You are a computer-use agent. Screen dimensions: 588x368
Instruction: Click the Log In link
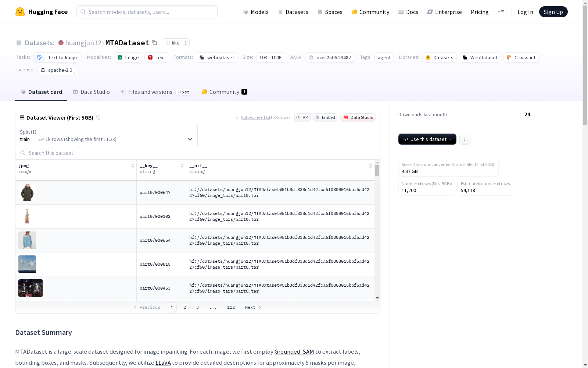(x=525, y=12)
